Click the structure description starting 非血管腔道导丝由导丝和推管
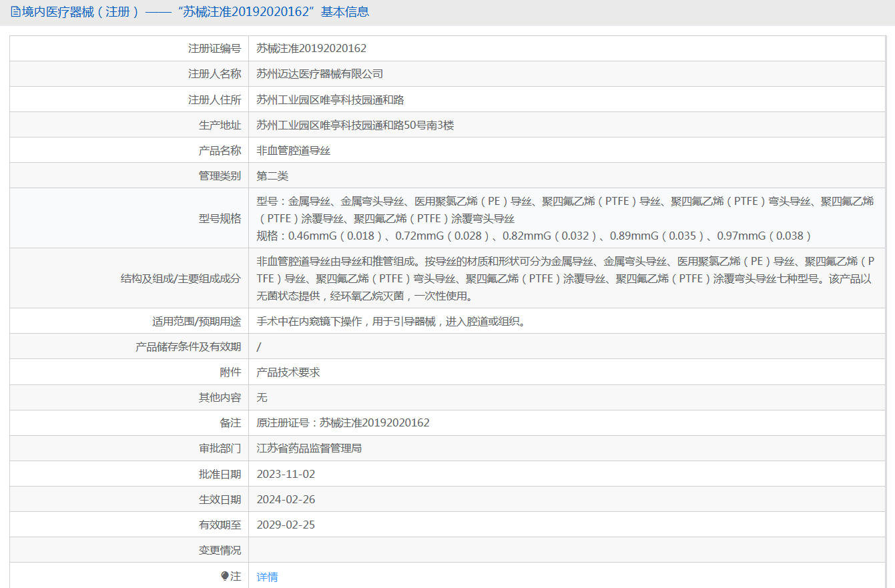This screenshot has width=895, height=588. click(565, 278)
